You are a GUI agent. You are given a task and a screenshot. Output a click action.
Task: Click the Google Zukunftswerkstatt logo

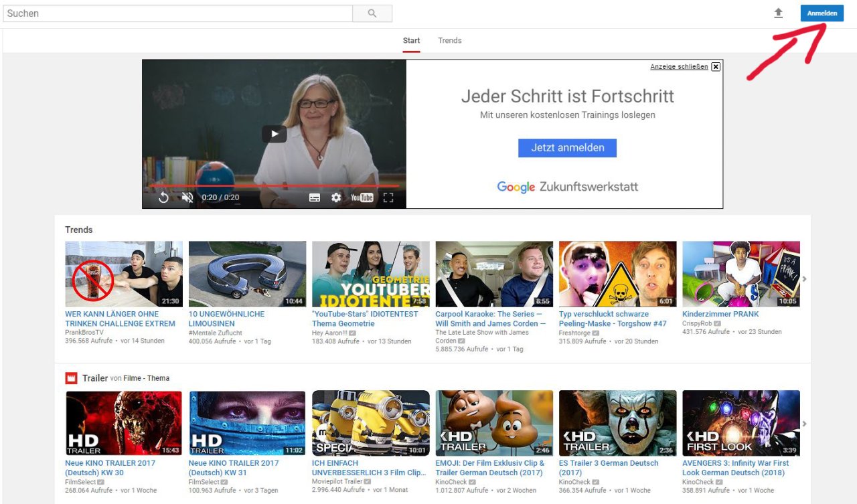click(x=568, y=187)
